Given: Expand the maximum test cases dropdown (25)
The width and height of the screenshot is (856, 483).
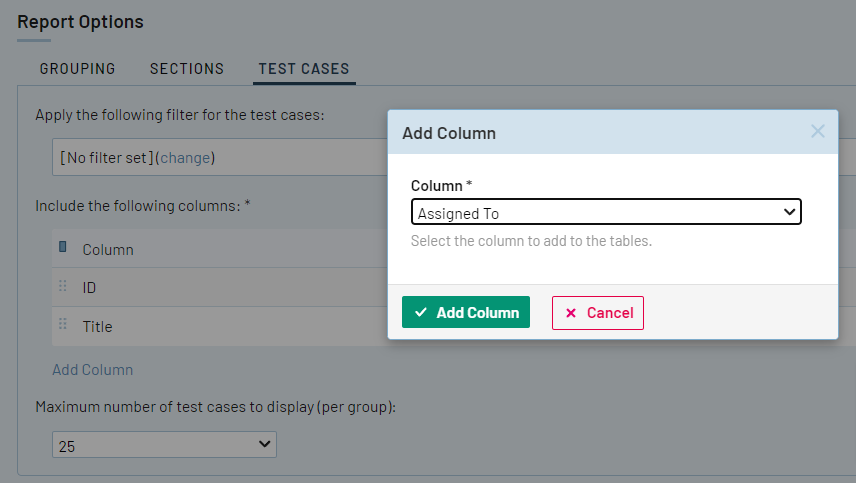Looking at the screenshot, I should coord(164,445).
